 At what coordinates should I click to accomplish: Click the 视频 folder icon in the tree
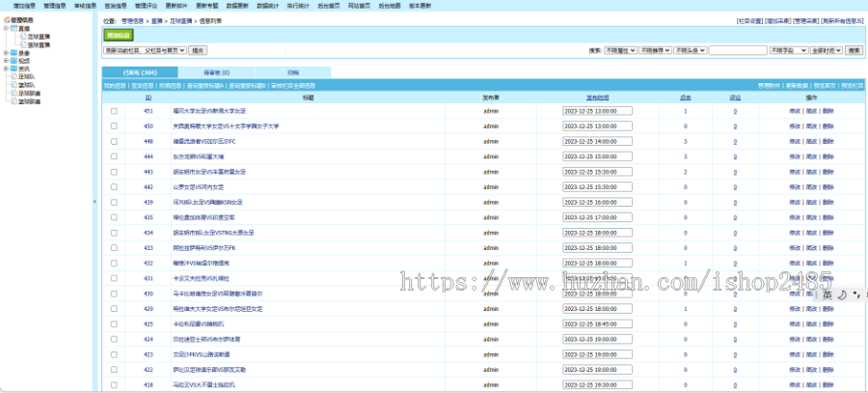point(14,61)
